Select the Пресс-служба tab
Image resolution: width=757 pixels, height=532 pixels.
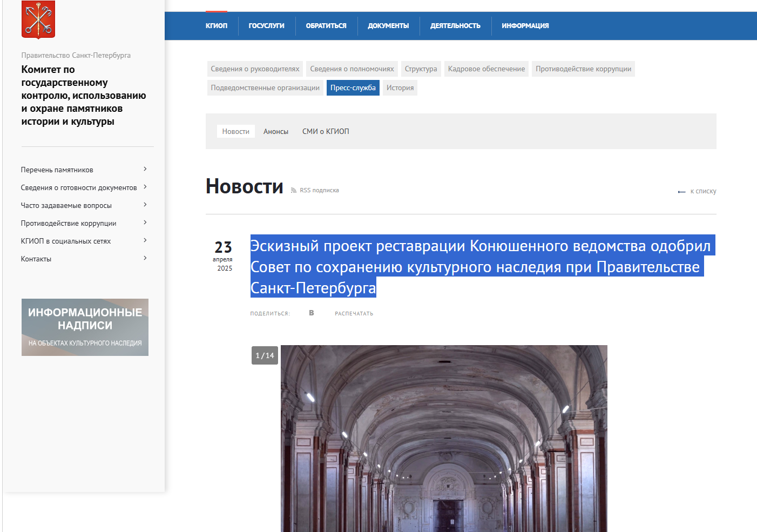353,88
